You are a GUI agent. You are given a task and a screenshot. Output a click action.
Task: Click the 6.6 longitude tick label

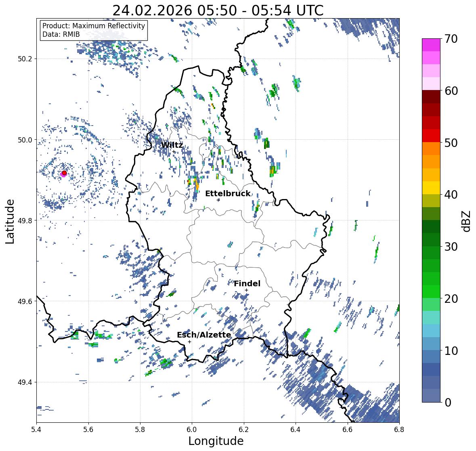click(x=347, y=430)
